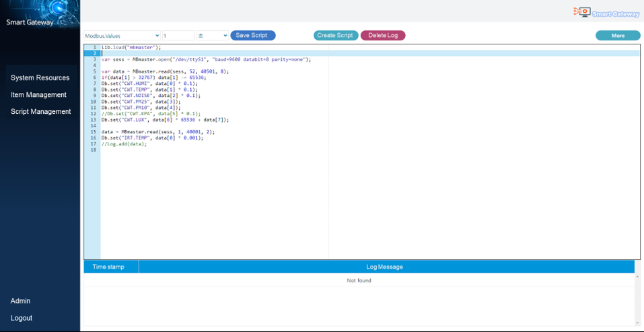Open Script Management in the sidebar
The image size is (644, 332).
click(x=40, y=111)
